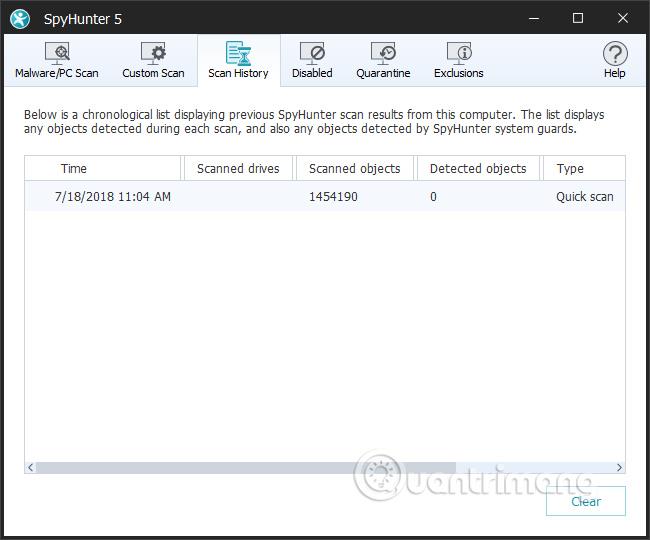The image size is (650, 540).
Task: Select the 7/18/2018 11:04 AM scan entry
Action: (x=325, y=196)
